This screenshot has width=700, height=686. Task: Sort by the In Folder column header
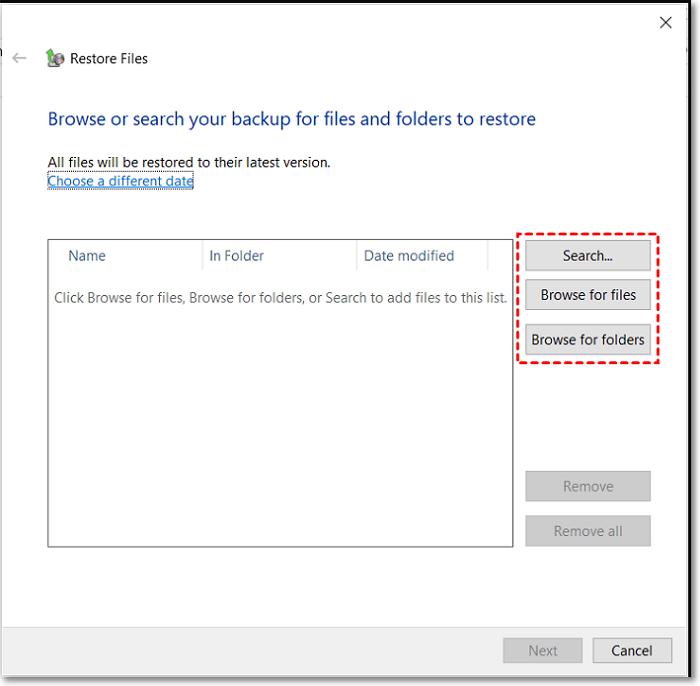236,256
